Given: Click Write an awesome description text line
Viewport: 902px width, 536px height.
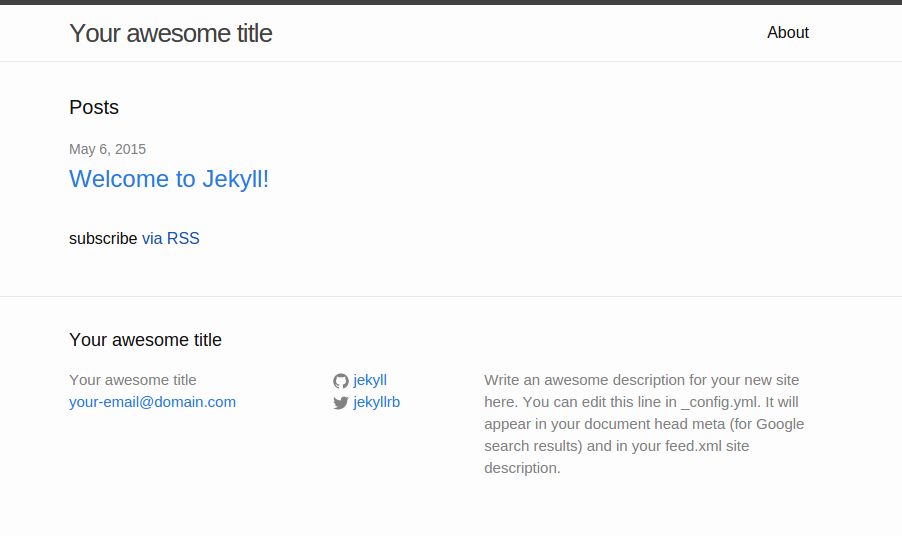Looking at the screenshot, I should pyautogui.click(x=641, y=380).
